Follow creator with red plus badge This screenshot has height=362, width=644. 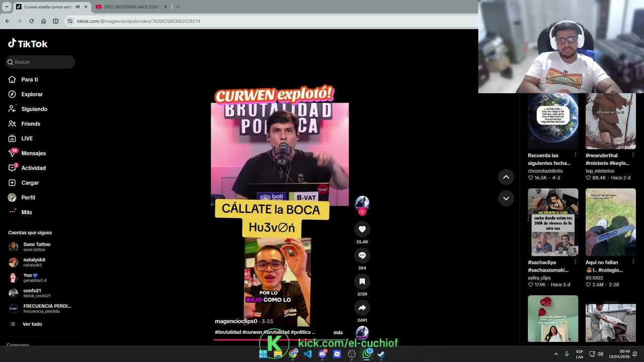click(x=362, y=212)
